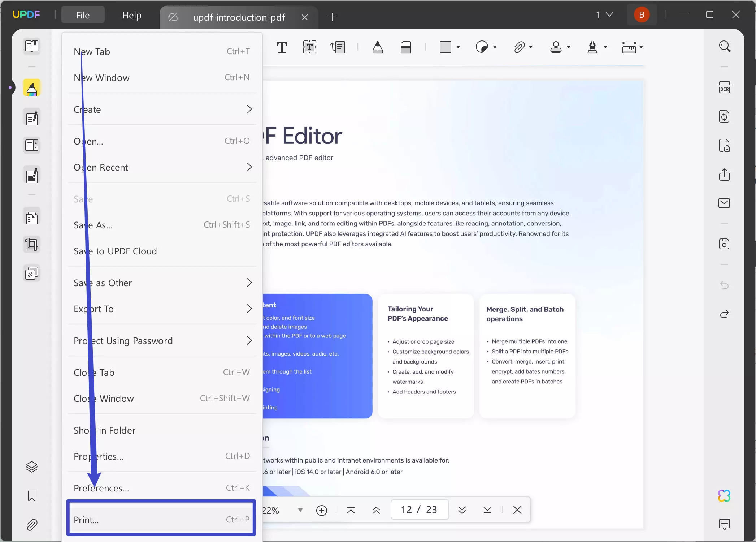Open the user account avatar B

point(642,15)
